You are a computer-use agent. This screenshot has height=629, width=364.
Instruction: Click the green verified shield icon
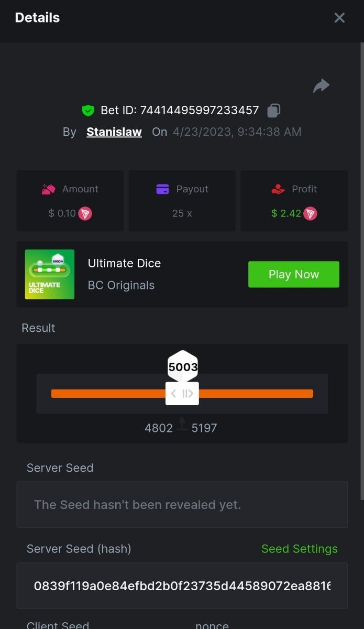click(x=88, y=110)
